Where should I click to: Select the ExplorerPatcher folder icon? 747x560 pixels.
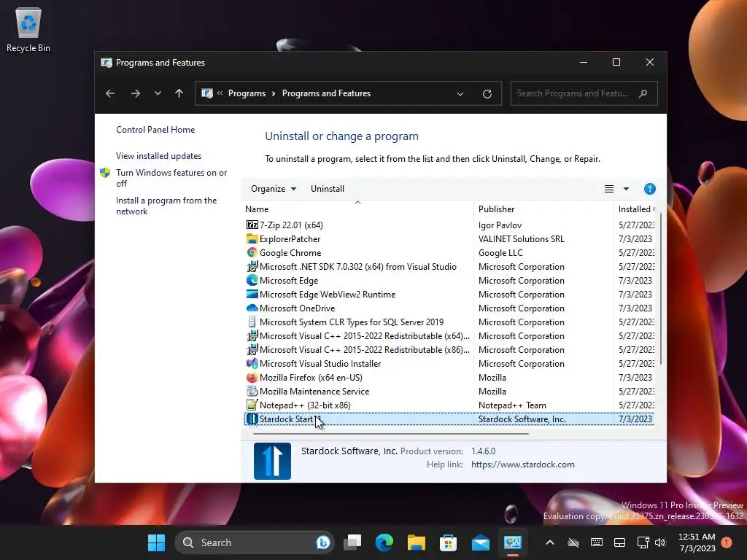252,238
